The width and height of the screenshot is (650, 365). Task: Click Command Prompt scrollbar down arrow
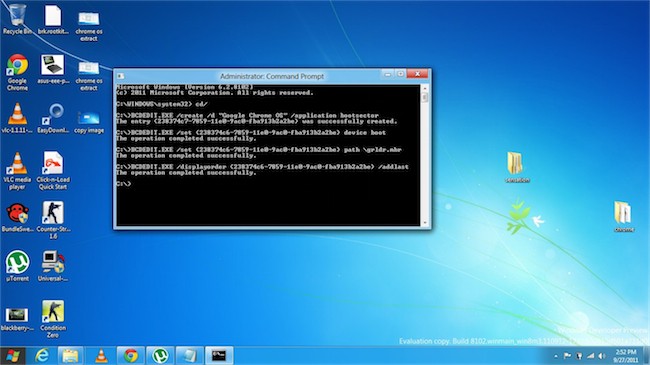[x=424, y=223]
